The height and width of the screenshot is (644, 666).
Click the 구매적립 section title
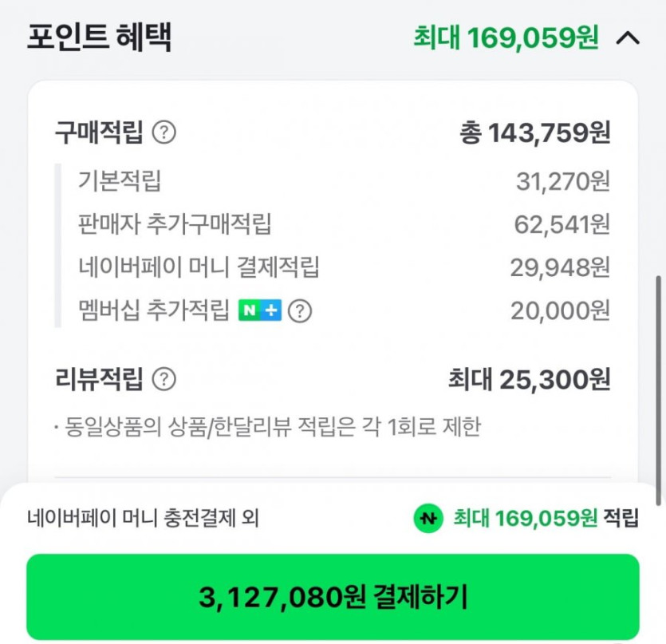[x=99, y=132]
